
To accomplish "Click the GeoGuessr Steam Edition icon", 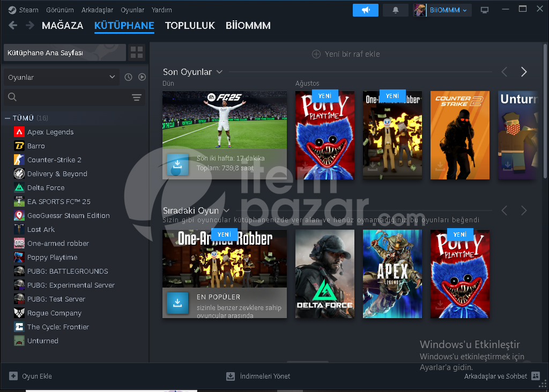I will coord(19,215).
